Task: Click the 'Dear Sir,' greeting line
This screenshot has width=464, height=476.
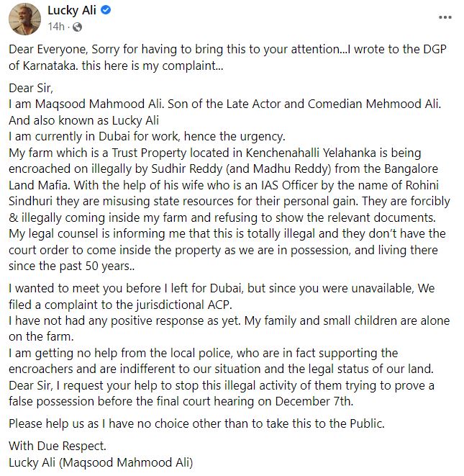Action: point(31,88)
